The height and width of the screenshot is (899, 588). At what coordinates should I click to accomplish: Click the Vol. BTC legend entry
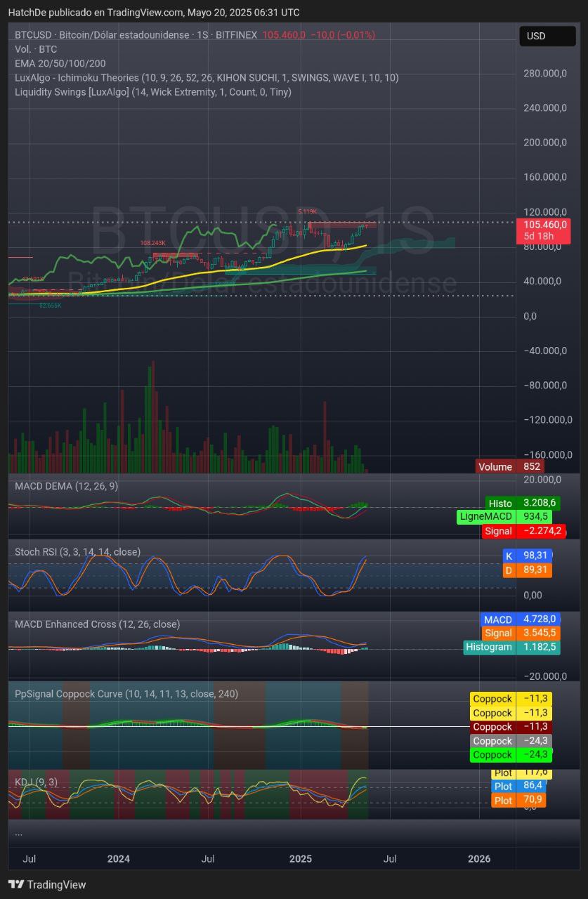coord(36,49)
